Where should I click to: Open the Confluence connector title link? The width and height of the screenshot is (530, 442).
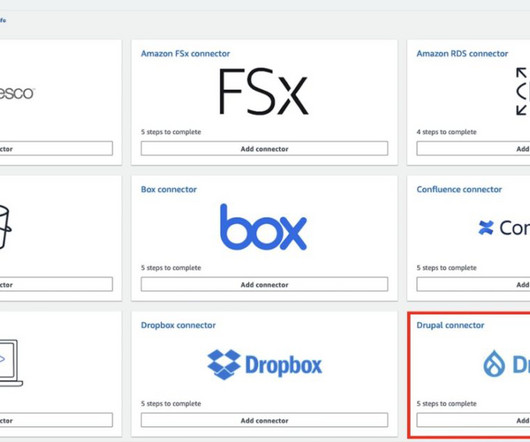point(459,189)
